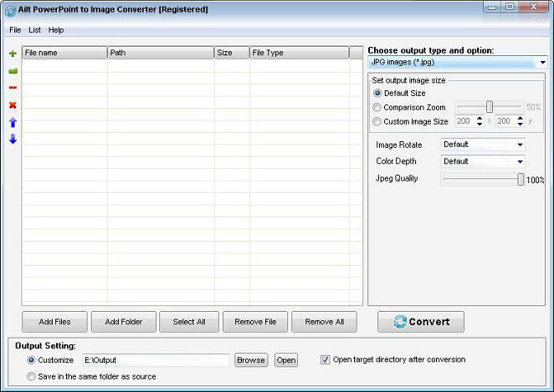Click the Select All button
Screen dimensions: 554x392
coord(189,322)
